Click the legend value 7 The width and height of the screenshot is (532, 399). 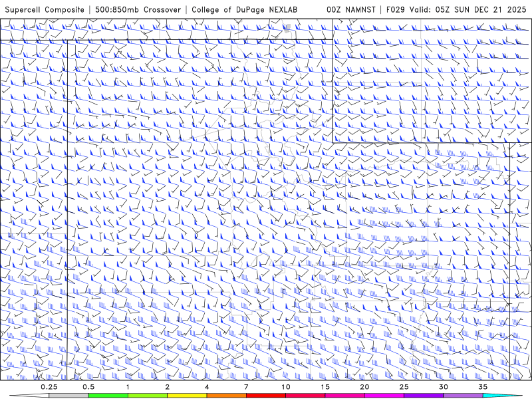(246, 387)
